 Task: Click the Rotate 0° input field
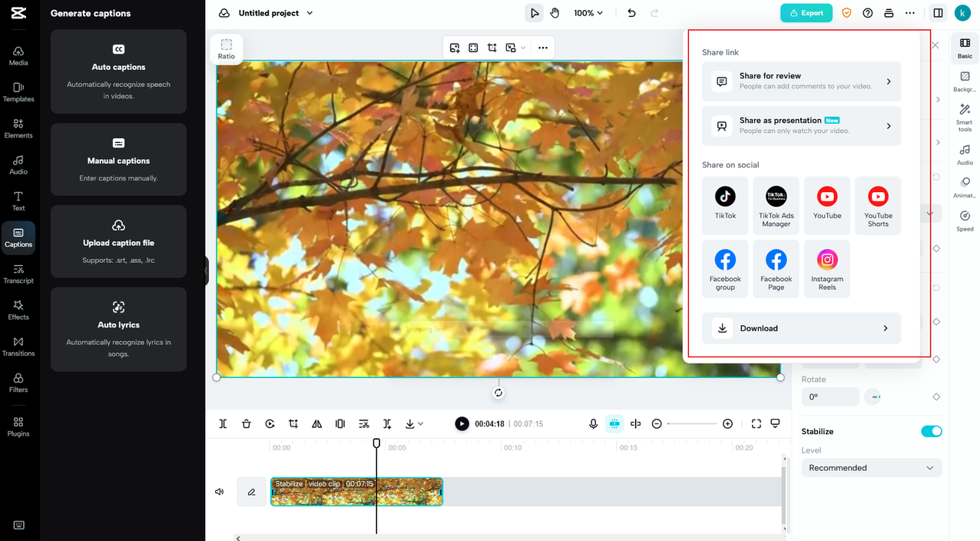coord(830,397)
